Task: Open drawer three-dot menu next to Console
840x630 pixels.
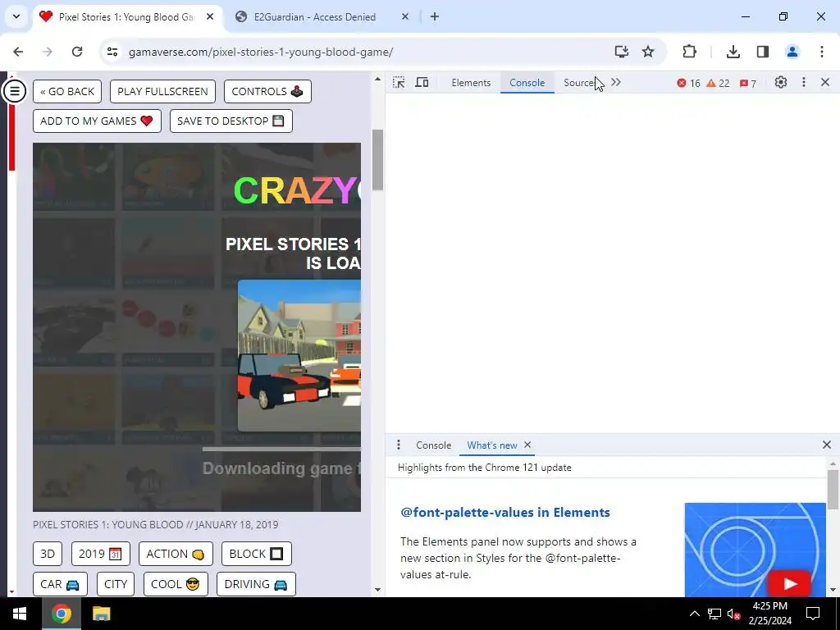Action: point(398,445)
